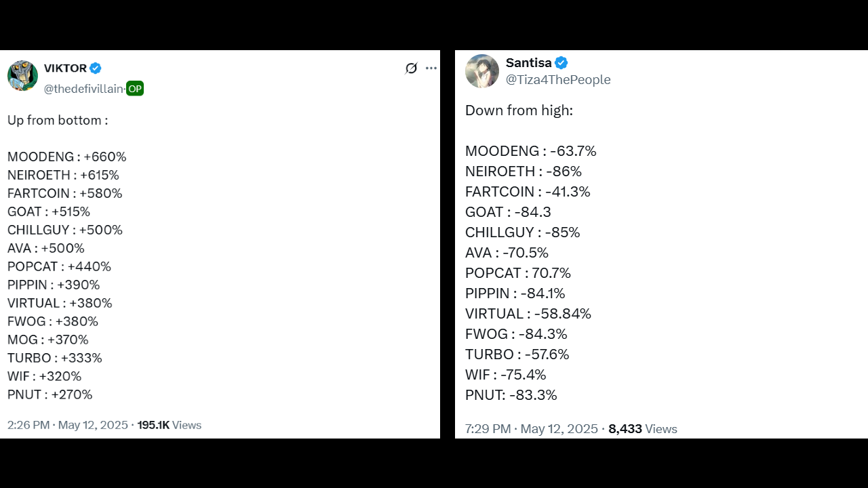Click the VIKTOR display name
The height and width of the screenshot is (488, 868).
(x=65, y=68)
